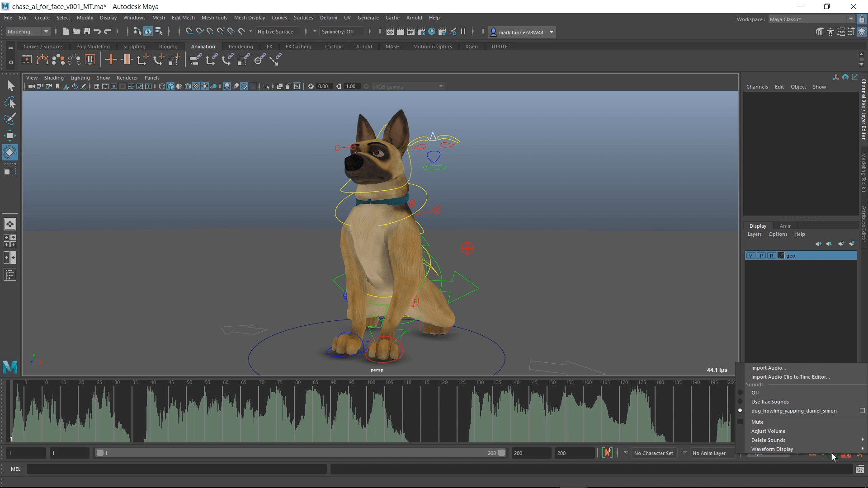Screen dimensions: 868x488
Task: Click Import Audio Clip to Time Editor
Action: 790,377
